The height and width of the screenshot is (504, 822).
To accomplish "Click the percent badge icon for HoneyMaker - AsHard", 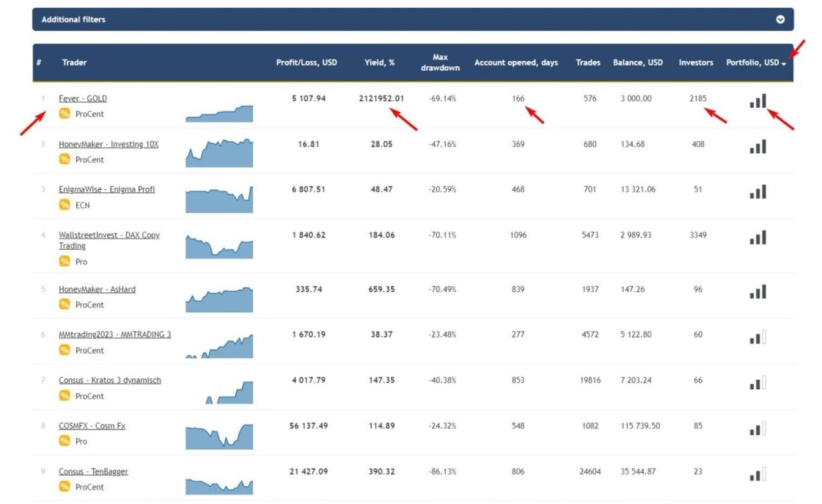I will (64, 305).
